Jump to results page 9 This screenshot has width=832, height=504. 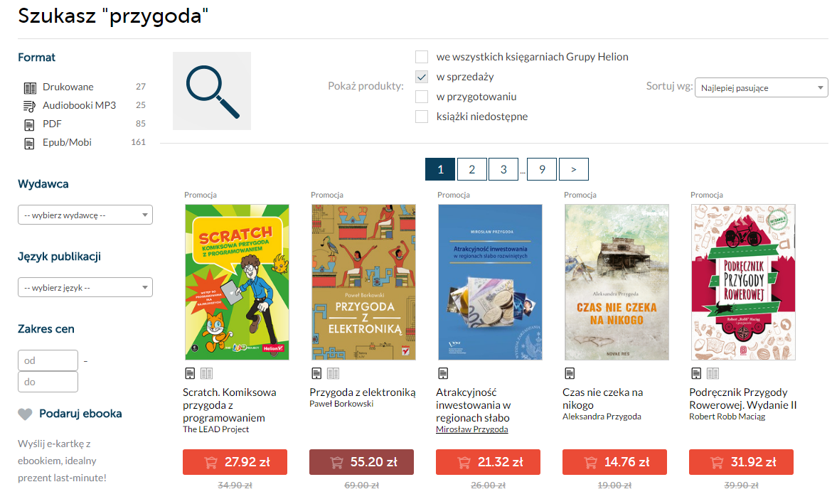click(x=542, y=169)
